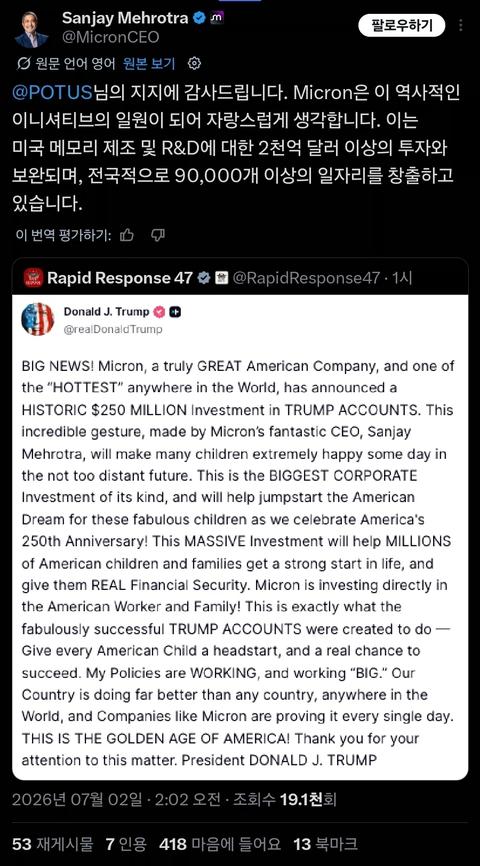Click the Micron affiliate badge icon

[x=218, y=18]
